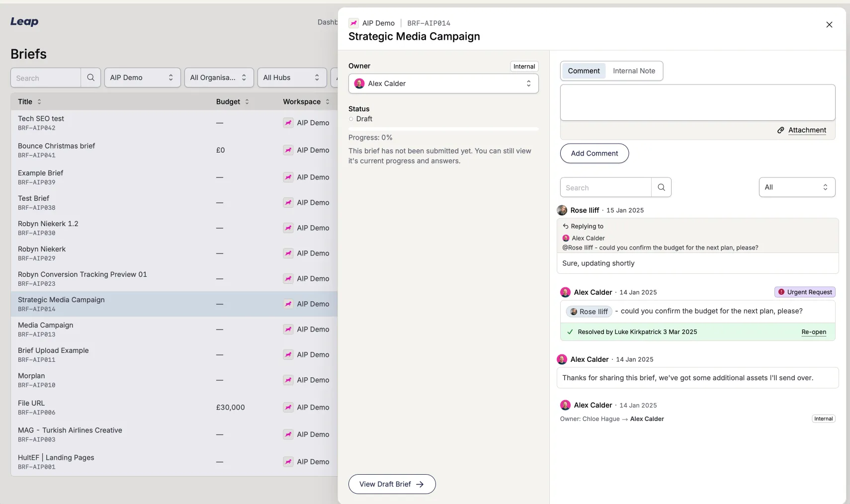Click the paperclip Attachment icon
The width and height of the screenshot is (850, 504).
780,130
